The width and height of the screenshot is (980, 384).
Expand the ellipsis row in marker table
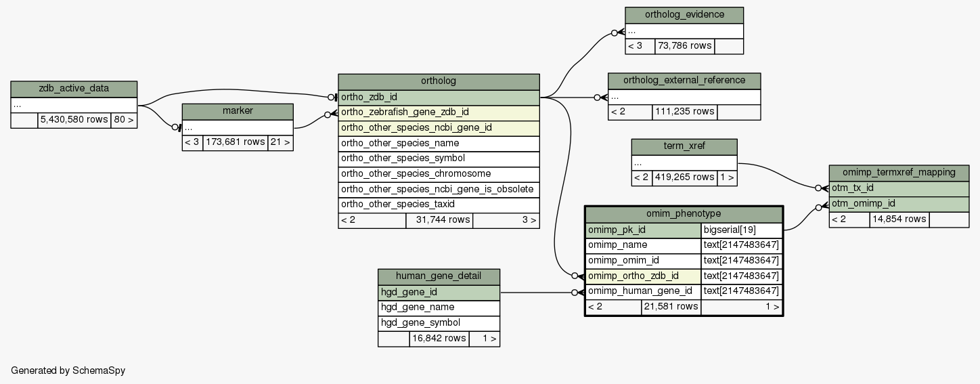tap(238, 127)
